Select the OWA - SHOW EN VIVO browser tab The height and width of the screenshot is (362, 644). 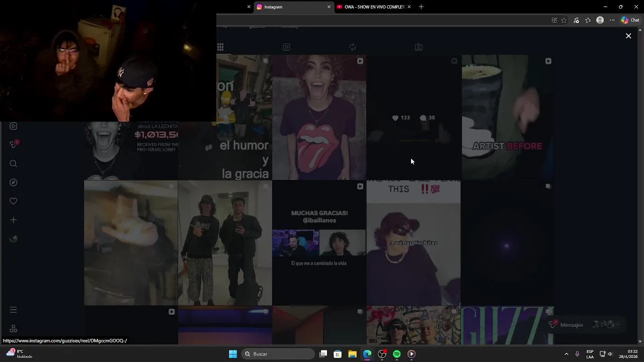tap(374, 7)
